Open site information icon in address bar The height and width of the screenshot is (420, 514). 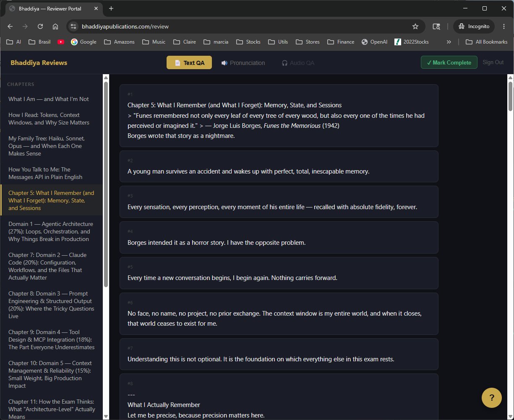click(73, 26)
